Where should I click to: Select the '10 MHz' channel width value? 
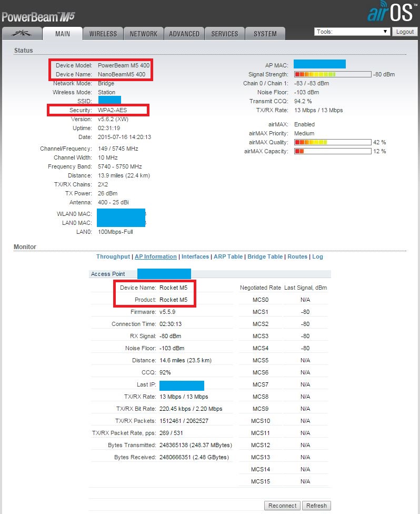107,157
